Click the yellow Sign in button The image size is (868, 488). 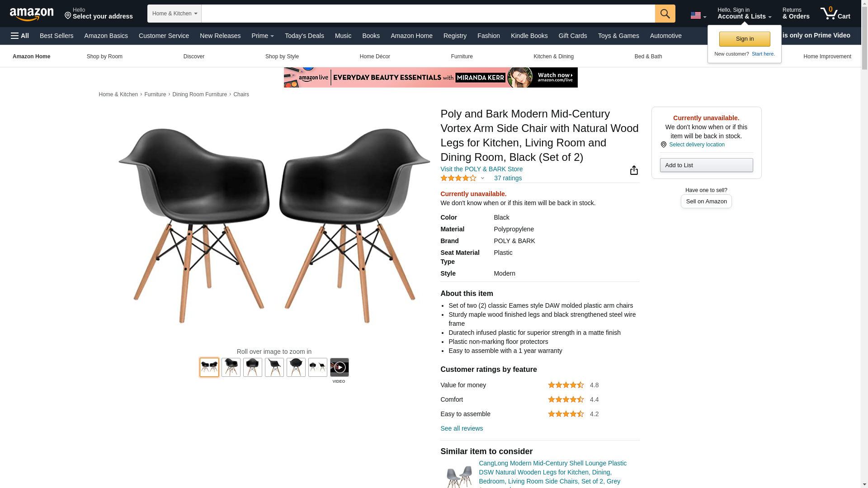click(x=744, y=39)
